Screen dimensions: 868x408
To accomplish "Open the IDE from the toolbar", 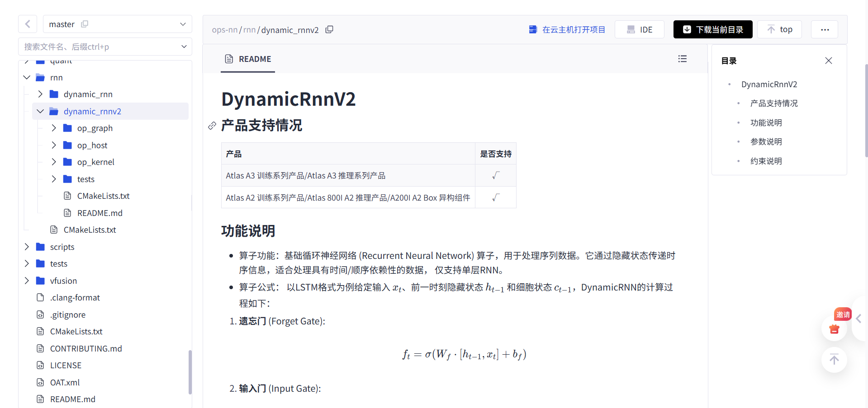I will pos(639,29).
